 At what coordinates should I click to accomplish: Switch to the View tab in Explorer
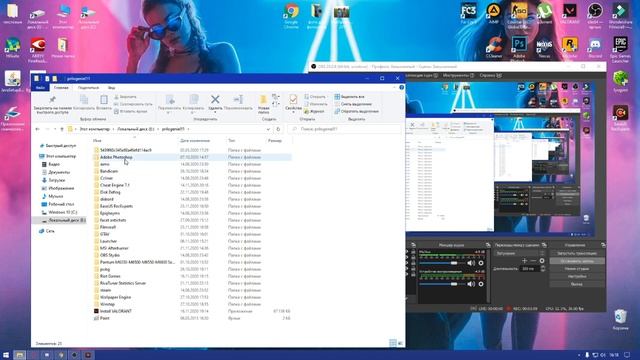111,87
